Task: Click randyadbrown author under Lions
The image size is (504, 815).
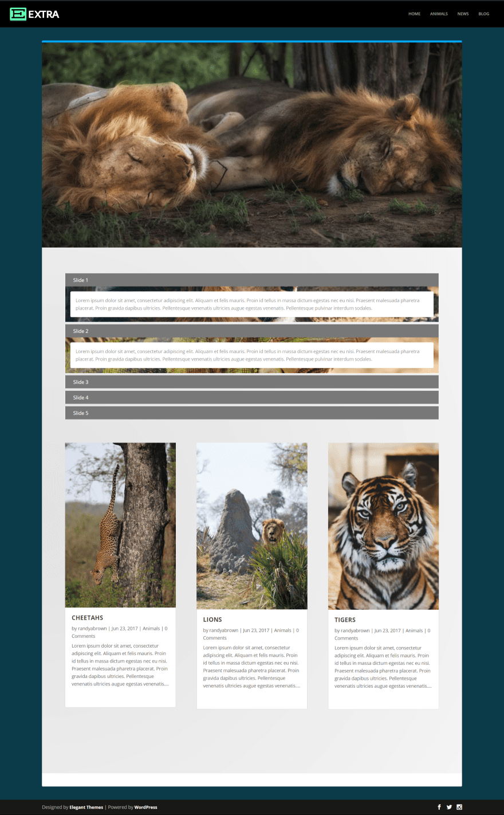Action: click(224, 630)
